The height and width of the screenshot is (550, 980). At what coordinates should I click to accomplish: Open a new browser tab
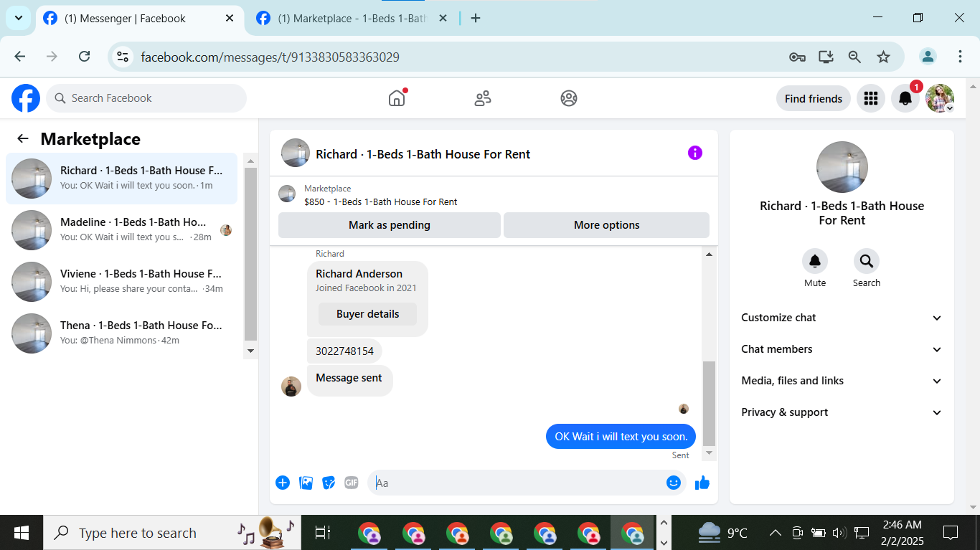tap(476, 19)
